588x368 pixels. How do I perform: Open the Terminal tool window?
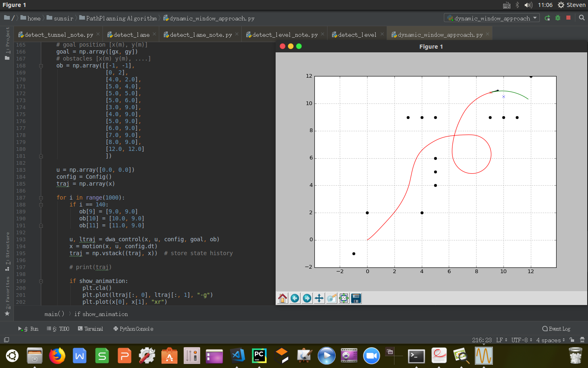(x=90, y=329)
